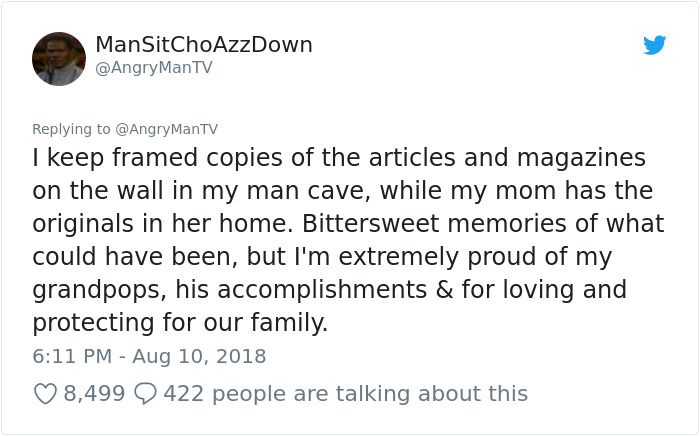The image size is (700, 436).
Task: Like the tweet with the heart icon
Action: click(x=45, y=394)
